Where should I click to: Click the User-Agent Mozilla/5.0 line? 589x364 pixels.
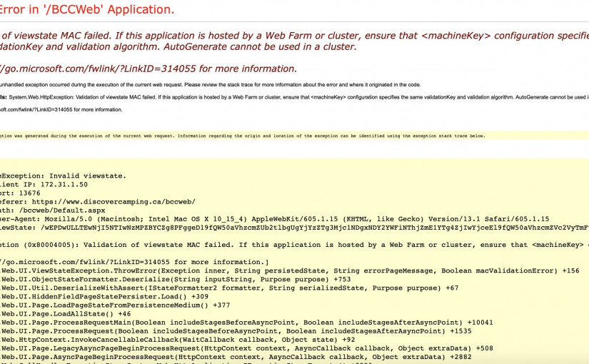(x=275, y=218)
